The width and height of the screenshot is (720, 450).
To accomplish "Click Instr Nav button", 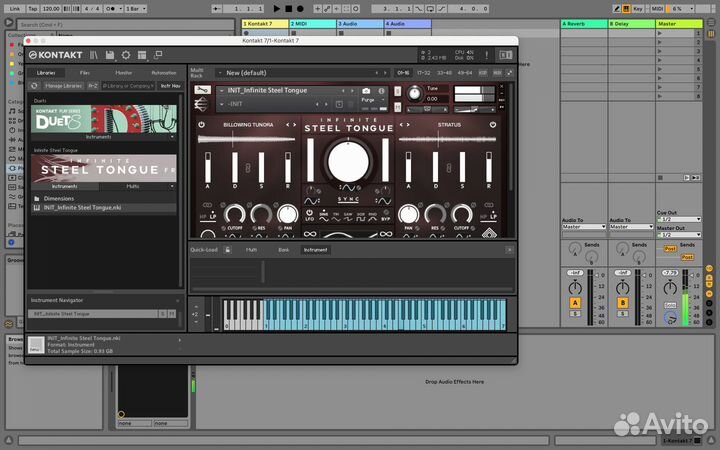I will point(170,86).
